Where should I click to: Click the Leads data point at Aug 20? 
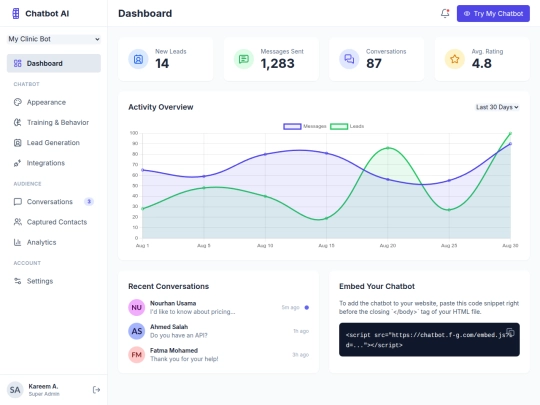pyautogui.click(x=388, y=148)
